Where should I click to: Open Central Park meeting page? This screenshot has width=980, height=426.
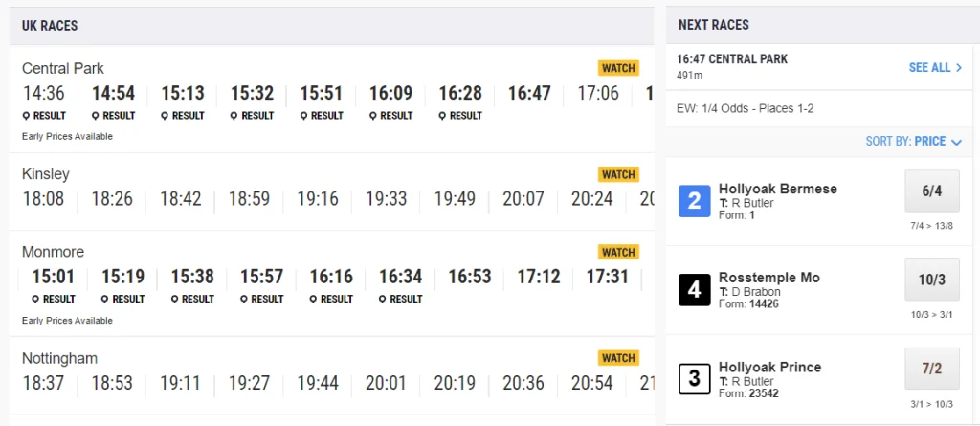(63, 69)
